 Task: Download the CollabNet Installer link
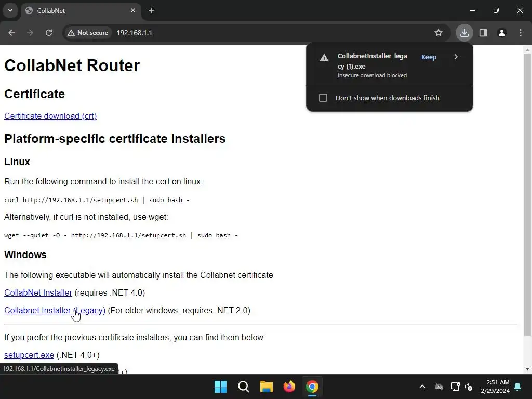pos(38,293)
